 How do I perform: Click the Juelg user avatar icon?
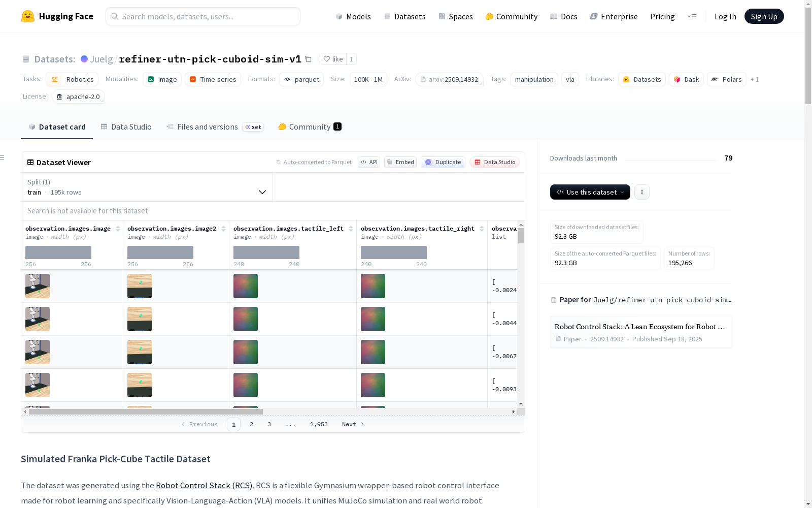[84, 59]
